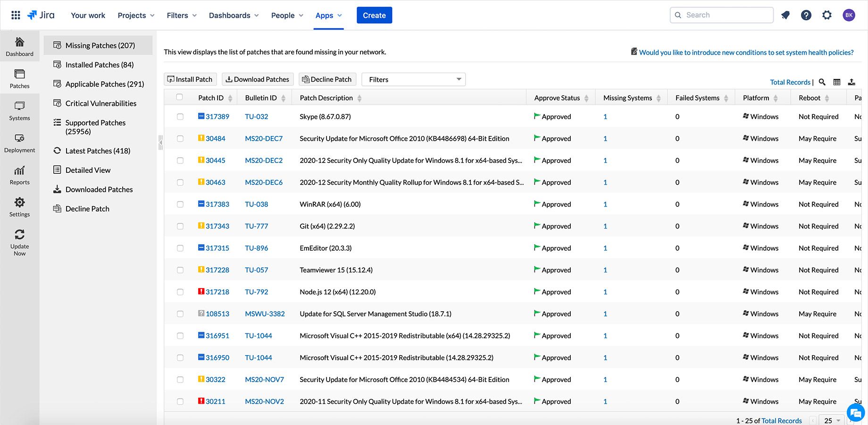Open the Jira app switcher grid

pyautogui.click(x=16, y=15)
